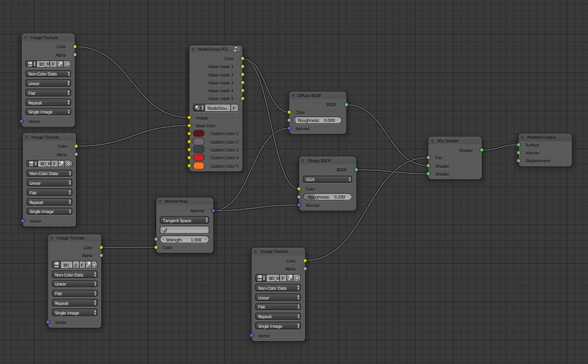Screen dimensions: 588x364
Task: Click the Diffuse BSDF green output socket
Action: [x=346, y=105]
